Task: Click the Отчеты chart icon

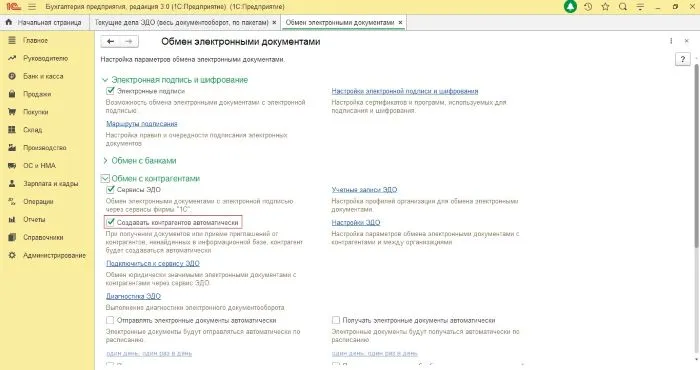Action: 12,220
